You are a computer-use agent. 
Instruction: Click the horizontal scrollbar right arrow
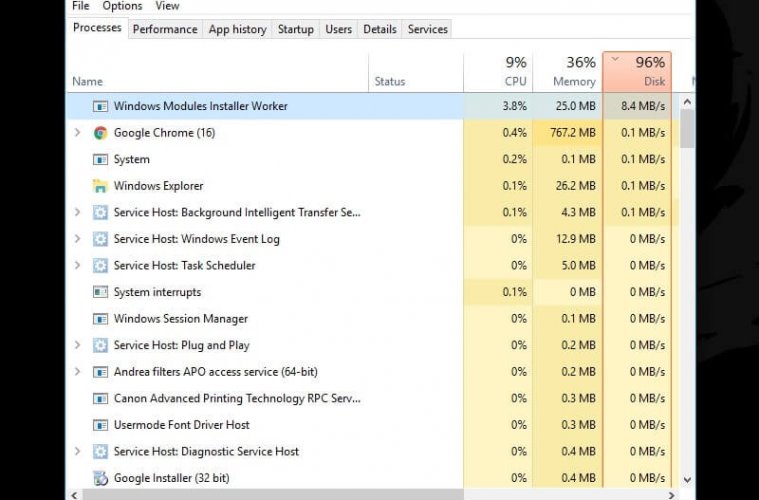(671, 495)
